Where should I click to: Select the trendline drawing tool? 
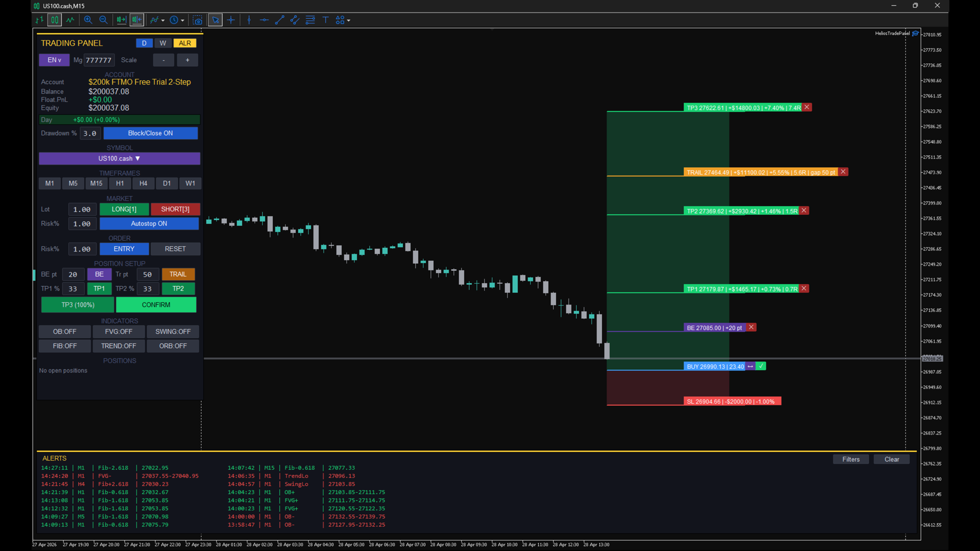pyautogui.click(x=279, y=20)
